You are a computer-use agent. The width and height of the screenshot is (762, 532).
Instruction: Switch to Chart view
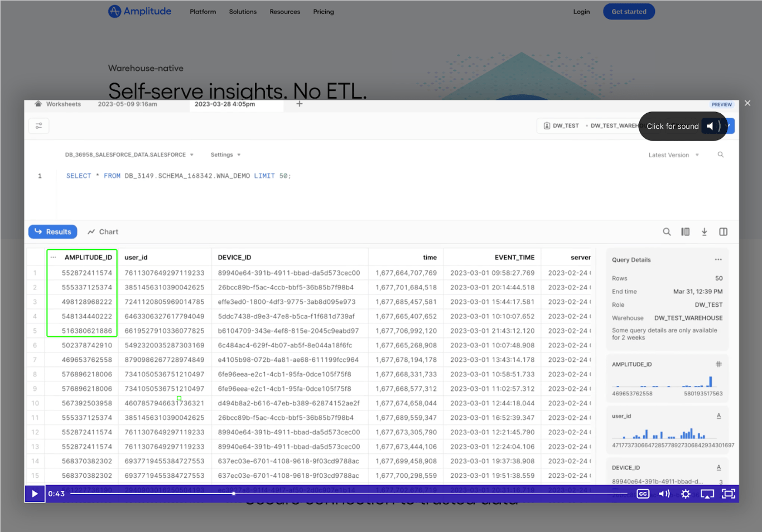103,232
